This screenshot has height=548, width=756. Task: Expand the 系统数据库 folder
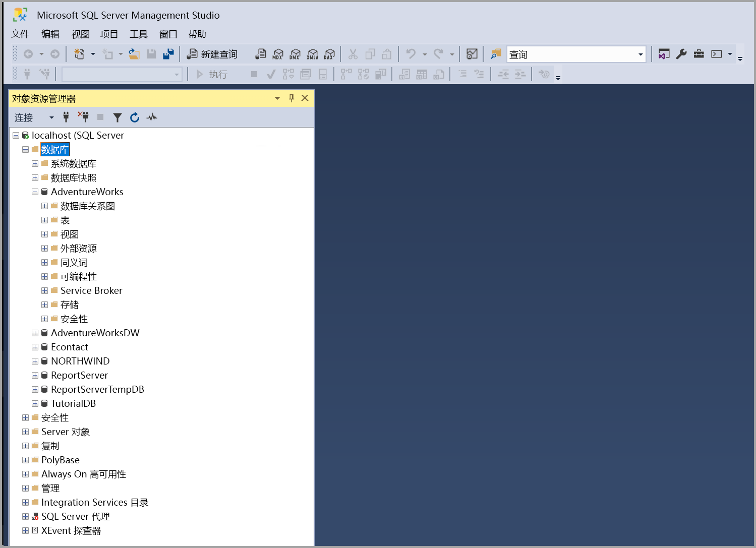click(35, 163)
